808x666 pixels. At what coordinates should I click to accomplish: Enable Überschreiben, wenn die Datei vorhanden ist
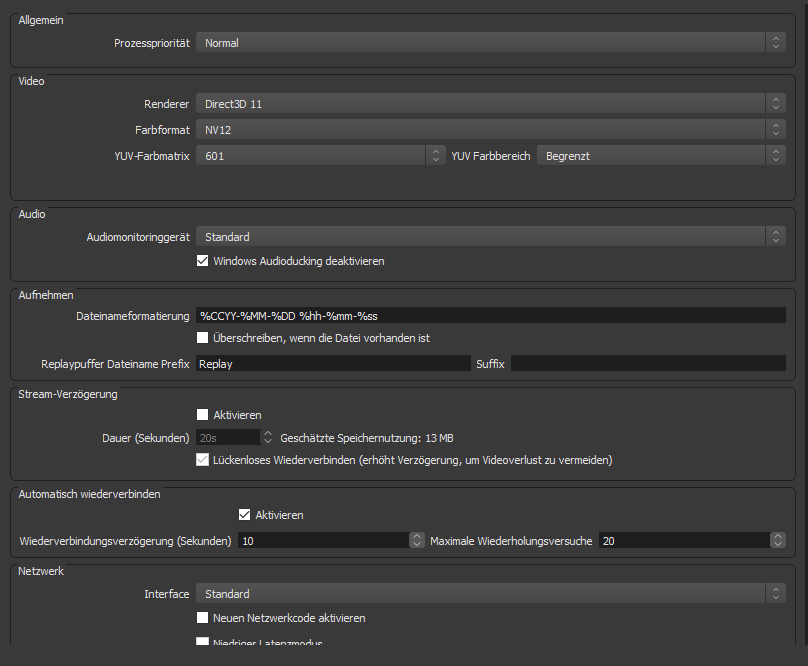203,338
